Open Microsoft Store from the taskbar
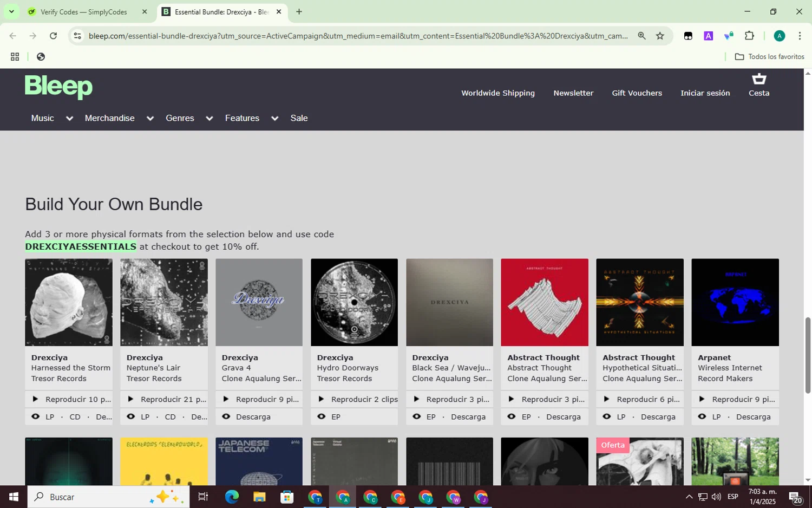Image resolution: width=812 pixels, height=508 pixels. pos(287,497)
